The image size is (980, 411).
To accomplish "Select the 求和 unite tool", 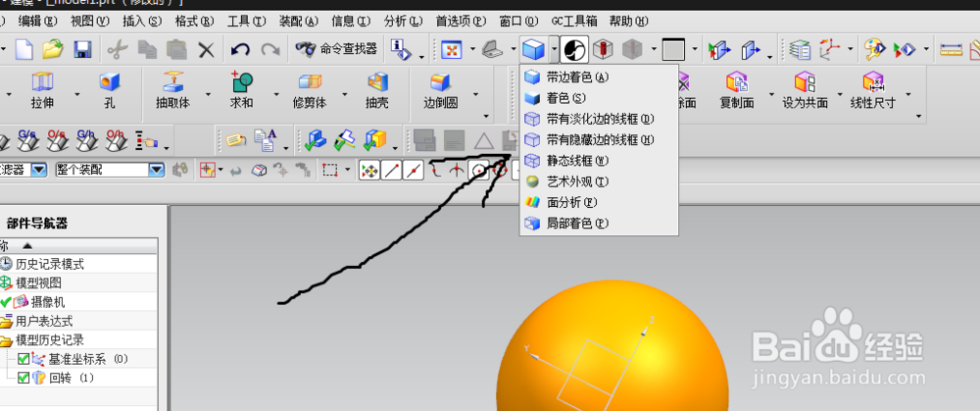I will 241,91.
